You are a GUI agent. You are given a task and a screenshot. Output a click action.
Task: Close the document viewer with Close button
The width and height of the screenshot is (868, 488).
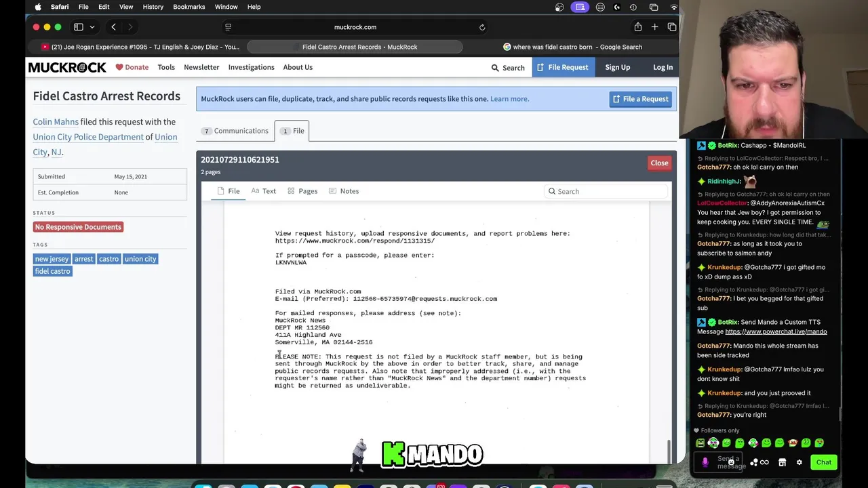[x=659, y=163]
